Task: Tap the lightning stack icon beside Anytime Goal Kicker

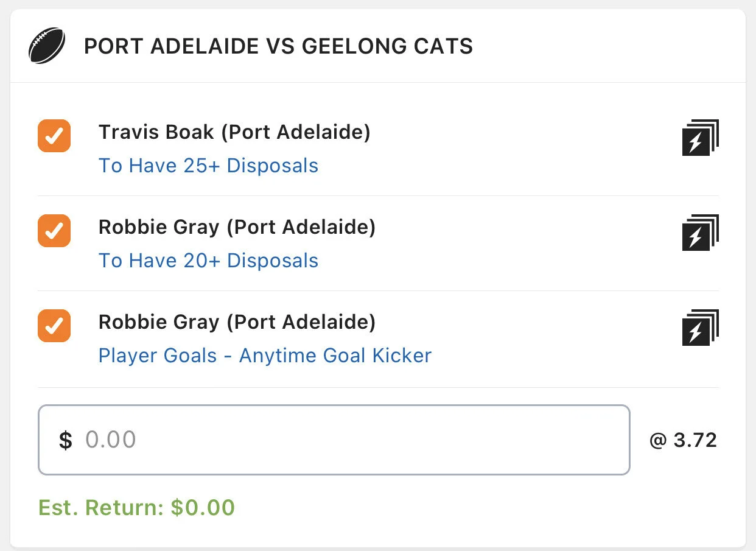Action: tap(700, 328)
